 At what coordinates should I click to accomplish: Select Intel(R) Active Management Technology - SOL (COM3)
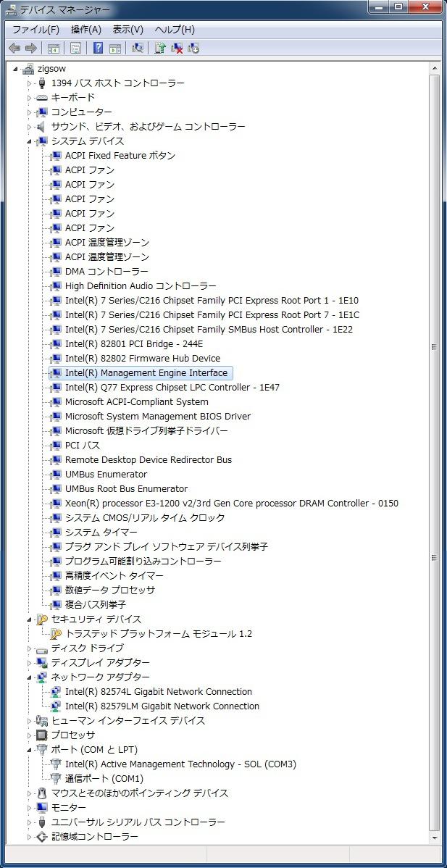pos(180,764)
